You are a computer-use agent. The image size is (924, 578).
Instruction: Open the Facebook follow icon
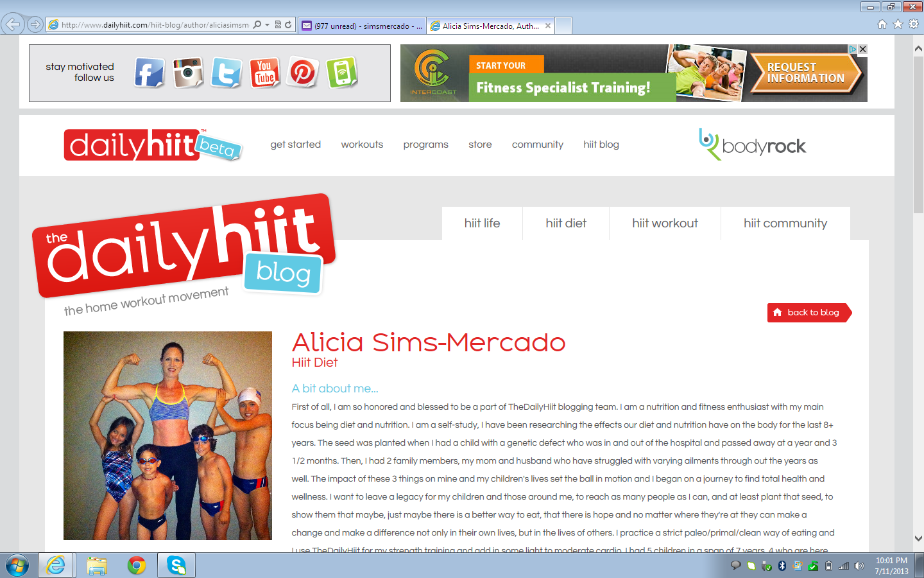150,73
